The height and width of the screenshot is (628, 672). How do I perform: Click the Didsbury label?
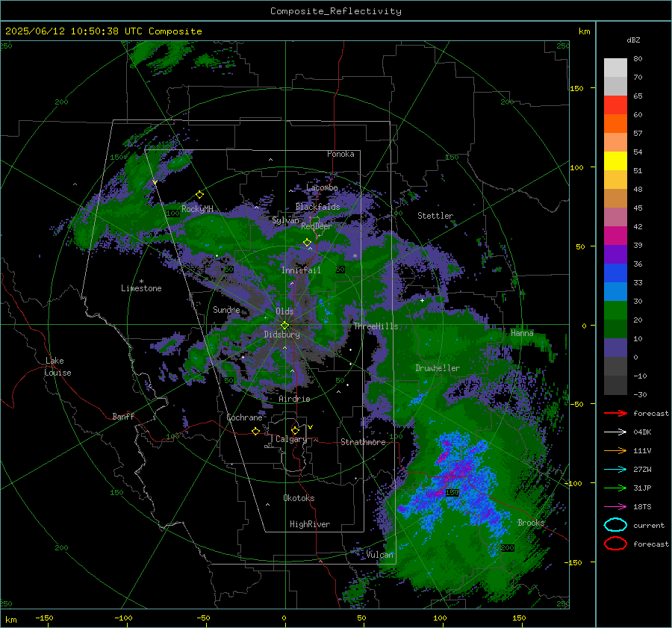(x=282, y=335)
